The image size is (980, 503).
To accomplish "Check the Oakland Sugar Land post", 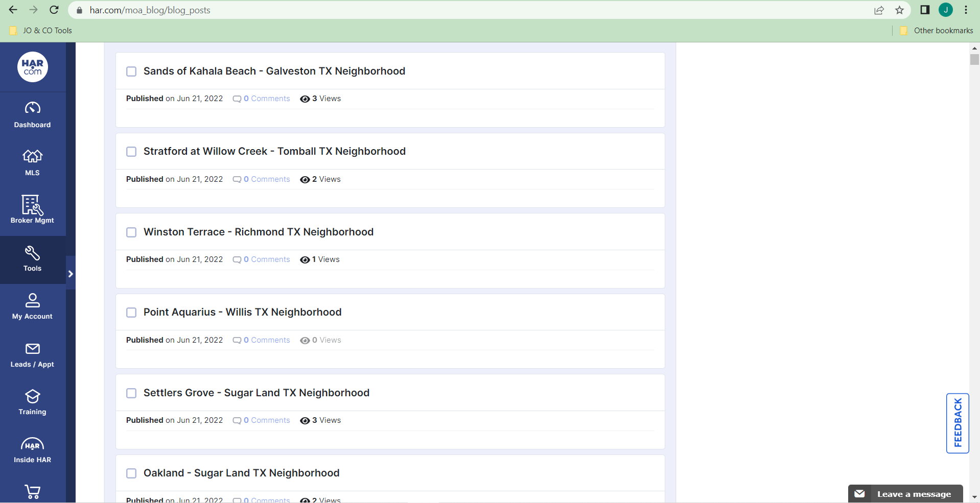I will point(131,473).
